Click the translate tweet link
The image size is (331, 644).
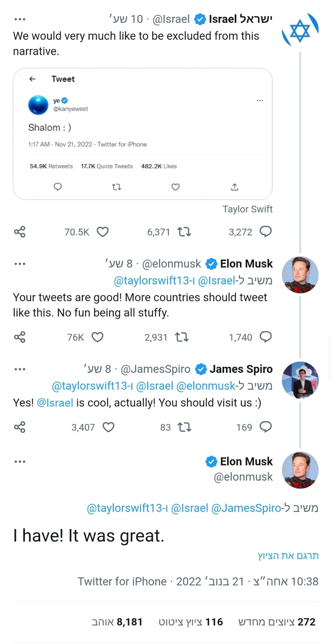point(288,556)
